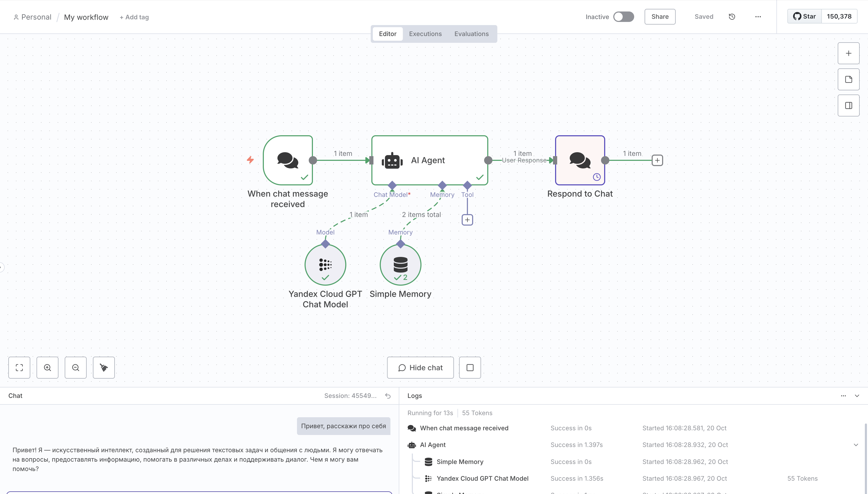Image resolution: width=868 pixels, height=494 pixels.
Task: Click stop execution square button
Action: [x=469, y=367]
